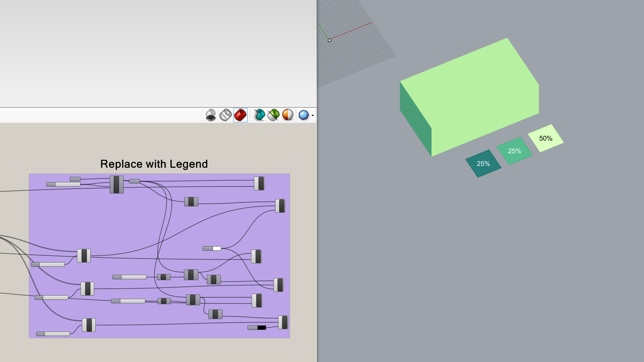Click the half-white toggle component mid-right of group

tap(212, 249)
